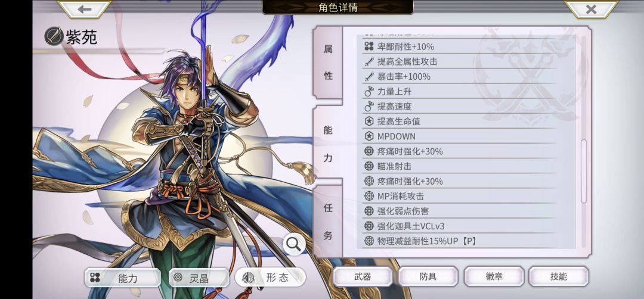644x299 pixels.
Task: Switch to the 属性 side tab
Action: click(x=328, y=63)
